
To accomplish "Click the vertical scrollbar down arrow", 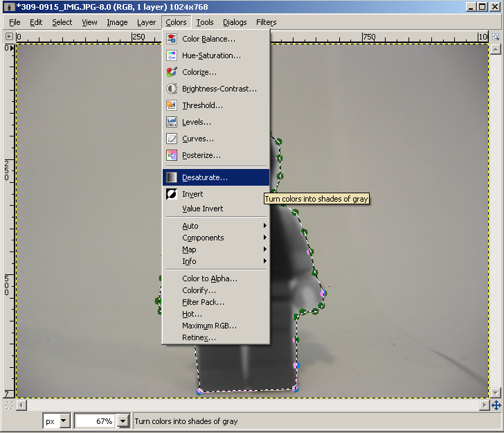I will (x=495, y=393).
